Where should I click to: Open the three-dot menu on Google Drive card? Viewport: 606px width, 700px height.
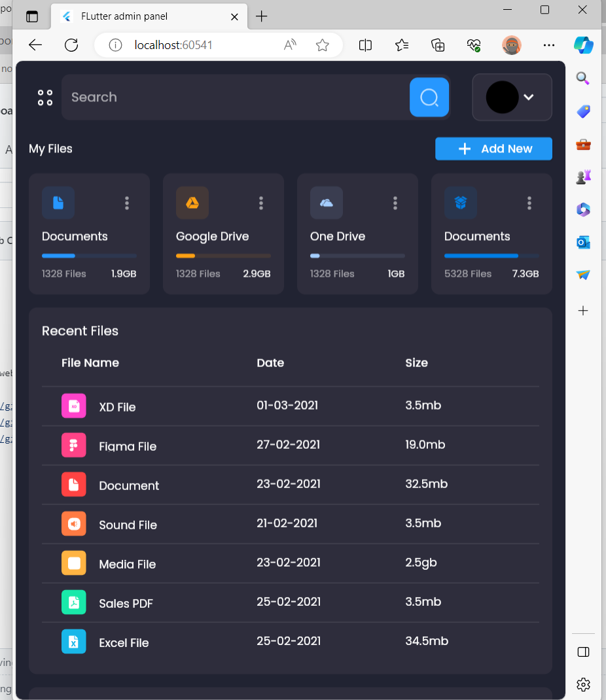click(261, 203)
